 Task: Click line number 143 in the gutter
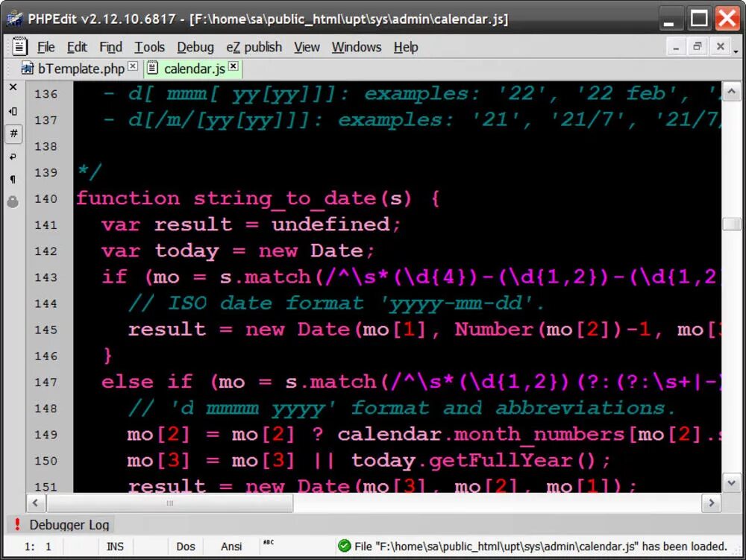coord(46,277)
